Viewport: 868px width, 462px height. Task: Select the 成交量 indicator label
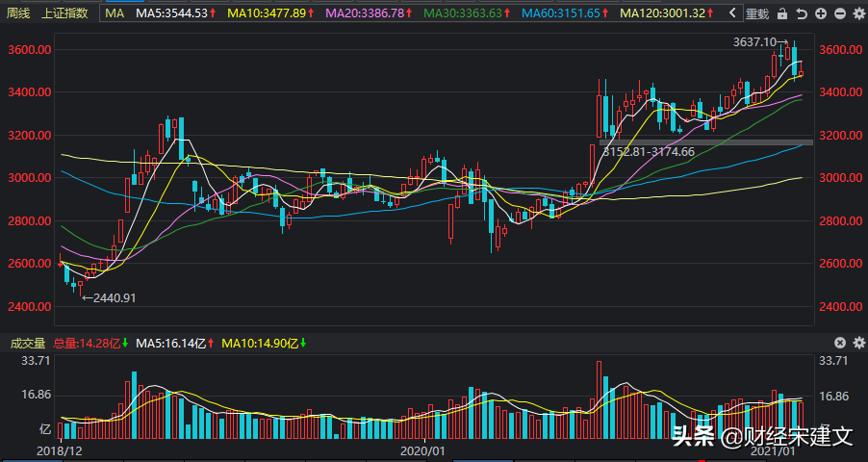pos(27,343)
